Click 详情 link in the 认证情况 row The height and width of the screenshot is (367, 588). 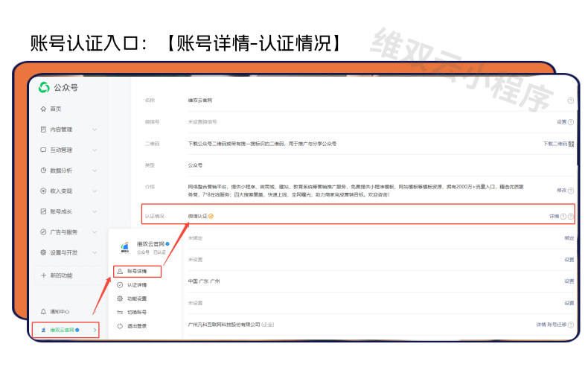click(x=554, y=217)
